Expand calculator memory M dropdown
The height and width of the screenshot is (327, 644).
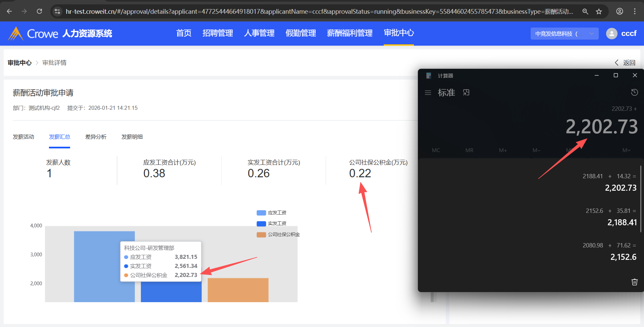(626, 150)
